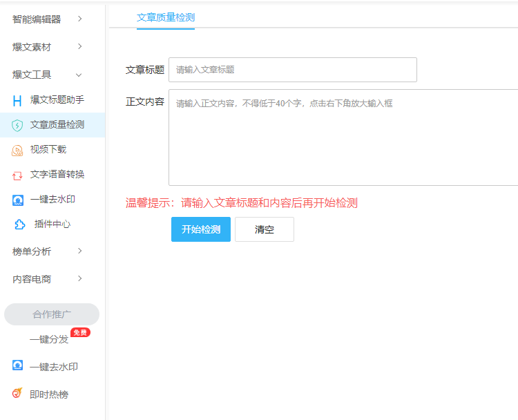Expand the 内容电商 menu chevron
Image resolution: width=518 pixels, height=420 pixels.
tap(80, 278)
